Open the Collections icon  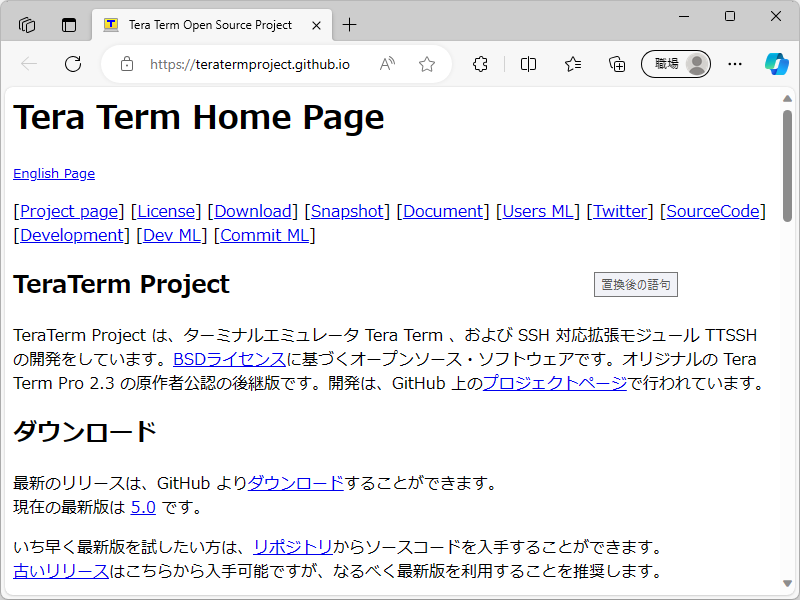click(617, 63)
